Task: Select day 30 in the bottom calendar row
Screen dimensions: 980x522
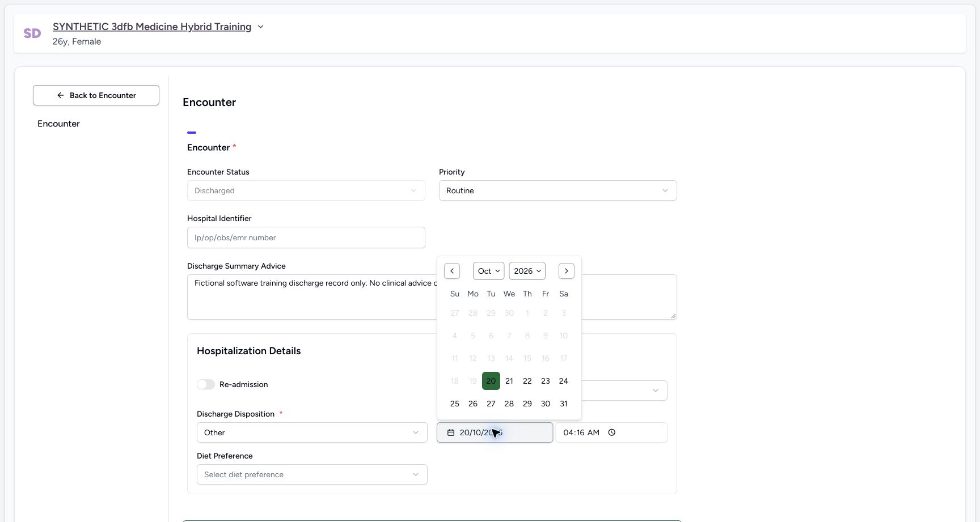Action: coord(546,404)
